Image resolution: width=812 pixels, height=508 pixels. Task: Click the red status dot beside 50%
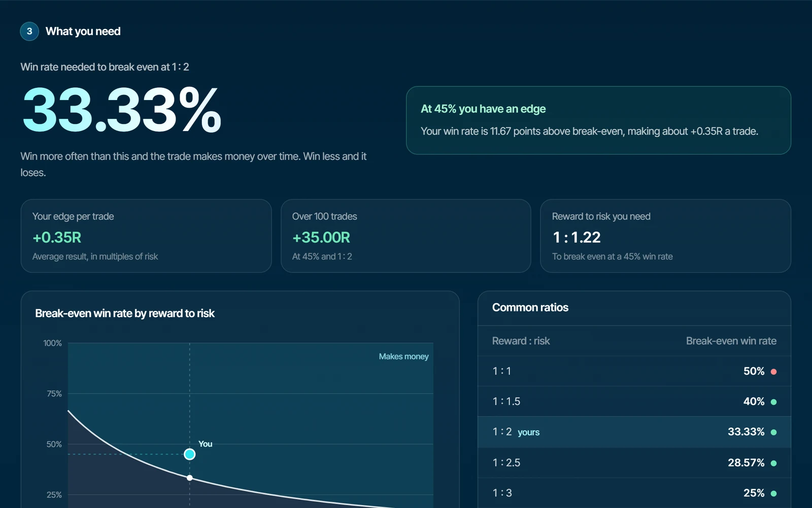tap(774, 372)
